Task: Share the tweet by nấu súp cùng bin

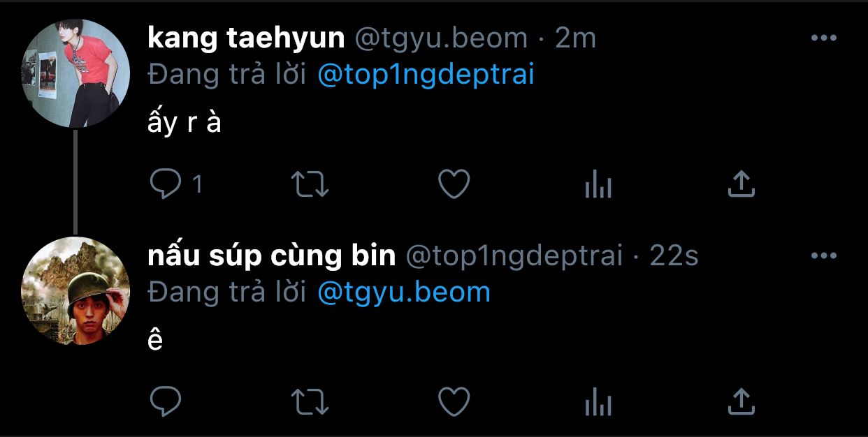Action: (x=742, y=401)
